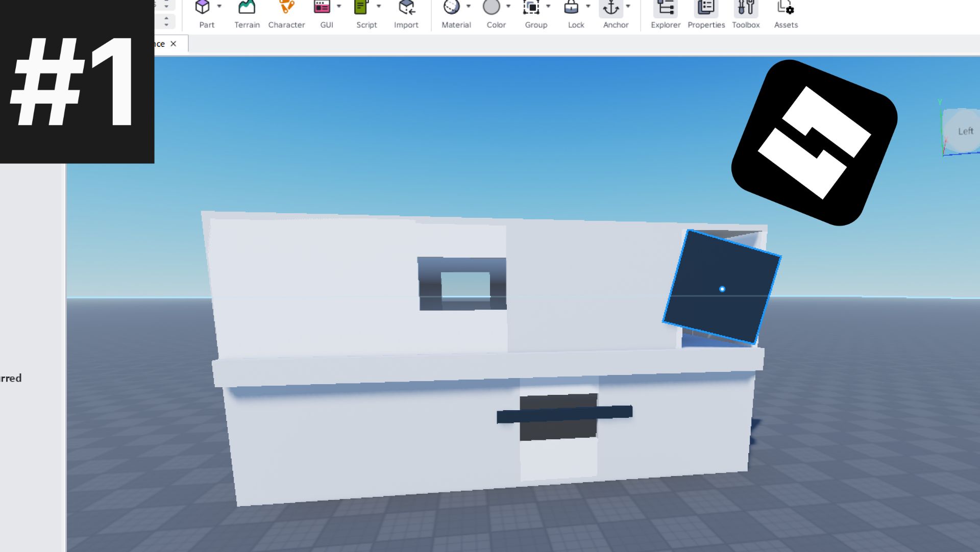Group the selected parts
The height and width of the screenshot is (552, 980).
(x=531, y=7)
